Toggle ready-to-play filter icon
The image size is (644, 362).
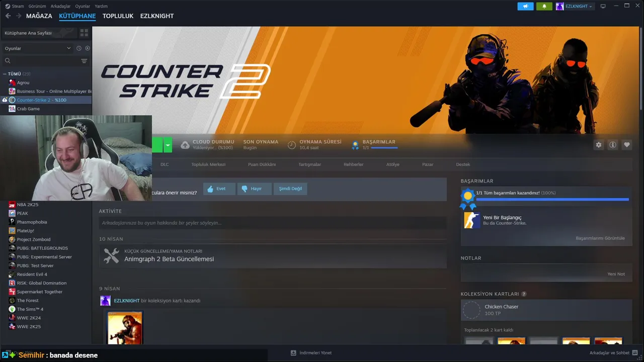click(88, 48)
